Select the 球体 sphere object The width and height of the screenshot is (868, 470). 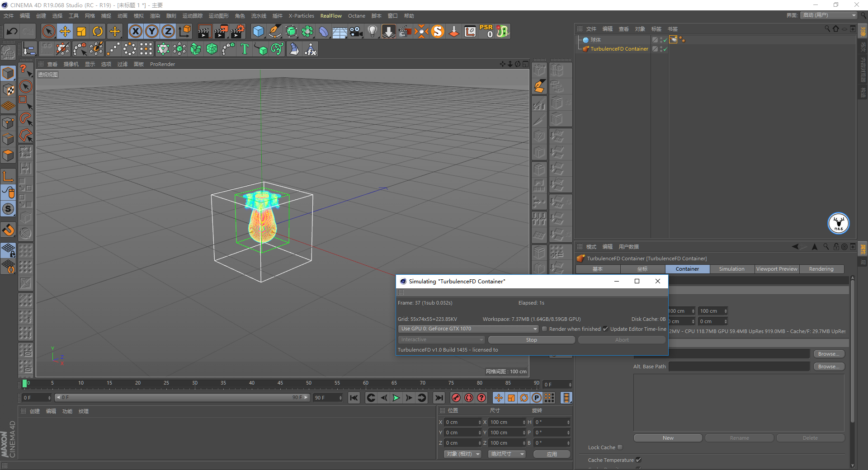click(595, 40)
